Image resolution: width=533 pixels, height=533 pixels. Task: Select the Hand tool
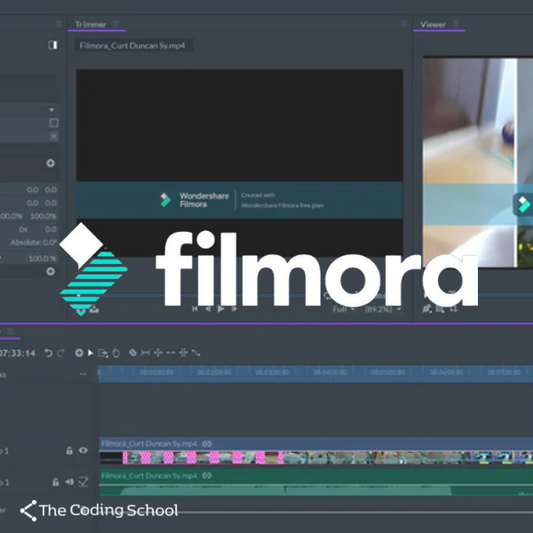(116, 353)
